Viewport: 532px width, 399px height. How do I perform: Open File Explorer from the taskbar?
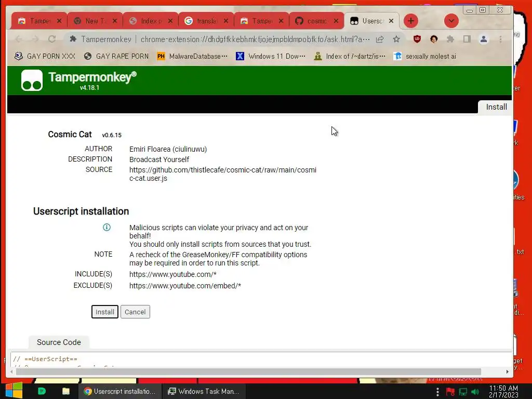[66, 391]
